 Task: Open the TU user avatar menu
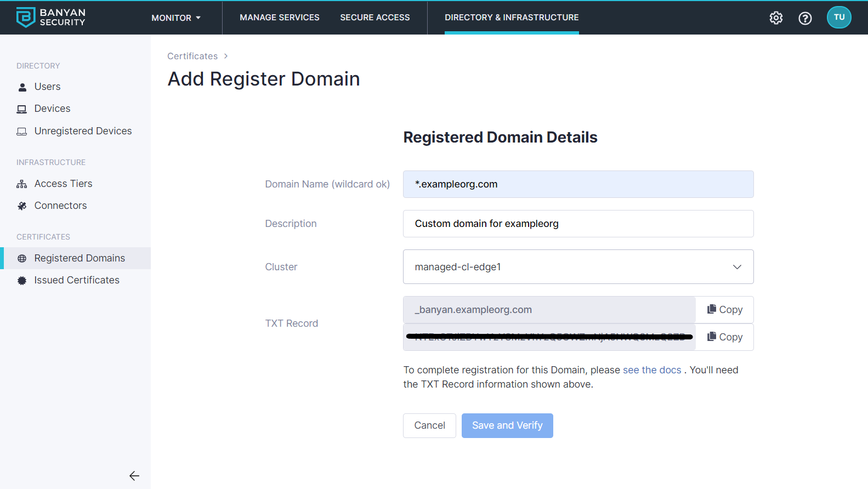[838, 18]
